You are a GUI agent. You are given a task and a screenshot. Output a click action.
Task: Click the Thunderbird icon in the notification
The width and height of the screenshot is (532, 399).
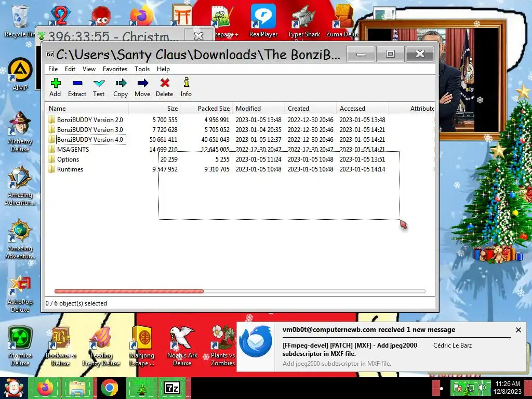256,342
